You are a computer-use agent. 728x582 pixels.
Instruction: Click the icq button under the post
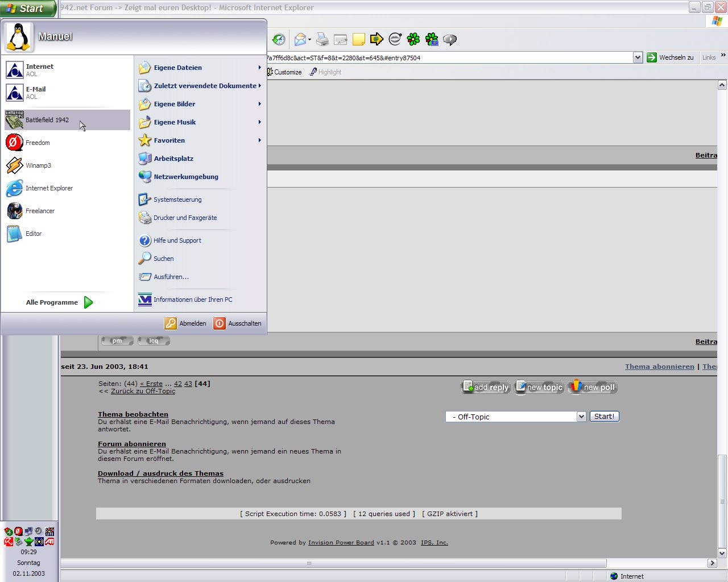coord(154,341)
